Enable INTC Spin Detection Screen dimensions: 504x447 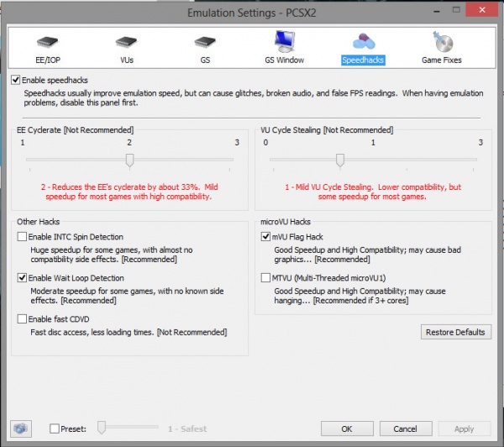tap(22, 237)
